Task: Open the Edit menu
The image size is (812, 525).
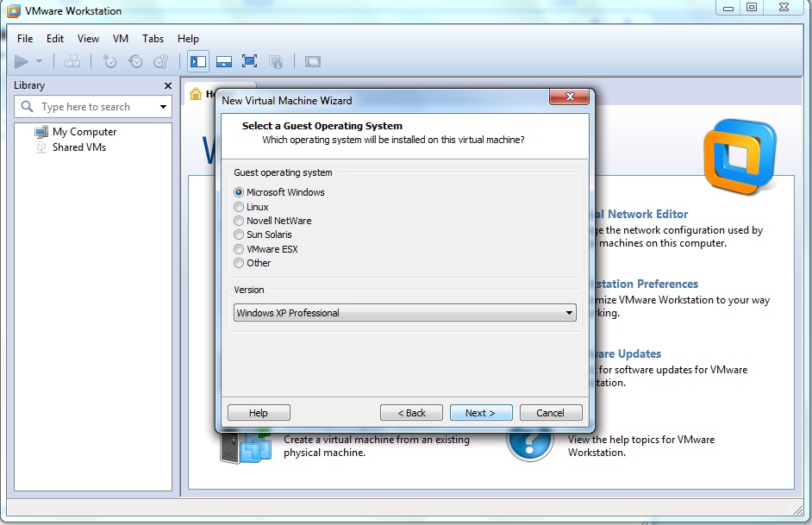Action: [55, 38]
